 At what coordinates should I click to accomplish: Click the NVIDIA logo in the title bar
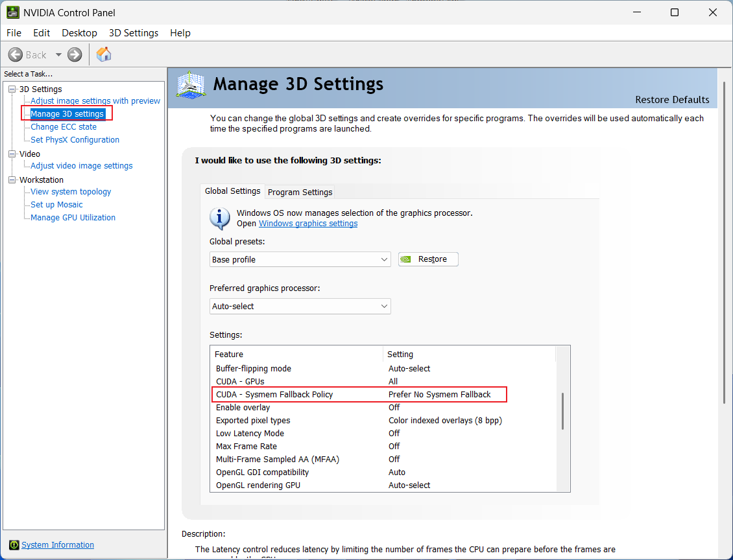(13, 12)
